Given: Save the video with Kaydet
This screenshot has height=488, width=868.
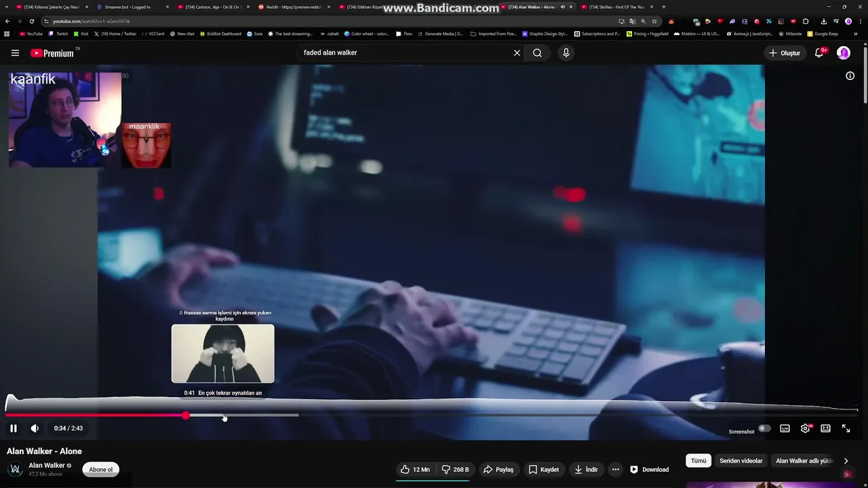Looking at the screenshot, I should [x=544, y=469].
